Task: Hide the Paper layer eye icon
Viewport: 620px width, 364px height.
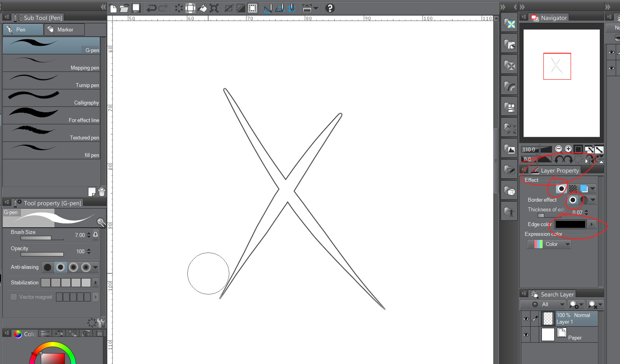Action: click(526, 334)
